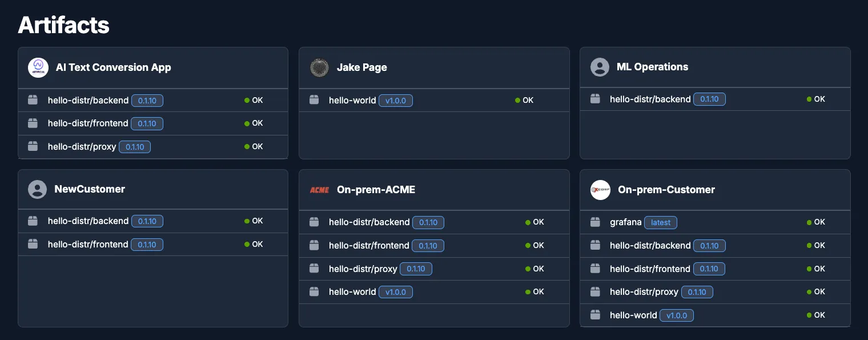Click the ACME organization logo
Viewport: 868px width, 340px height.
[319, 190]
